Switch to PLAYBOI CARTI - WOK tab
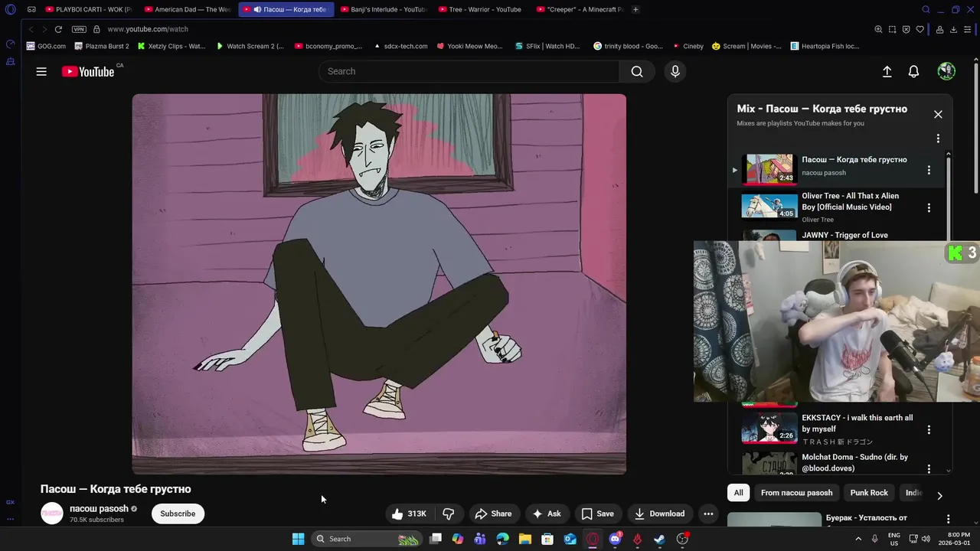 [87, 9]
